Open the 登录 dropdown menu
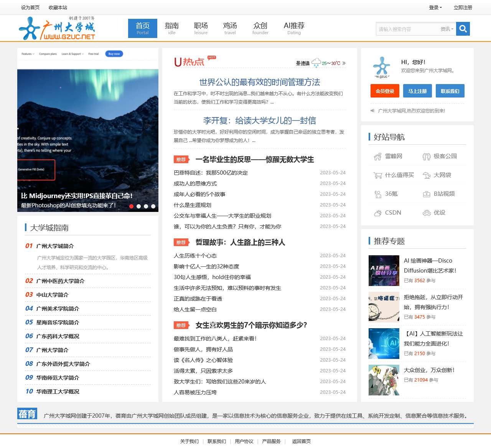 (435, 7)
